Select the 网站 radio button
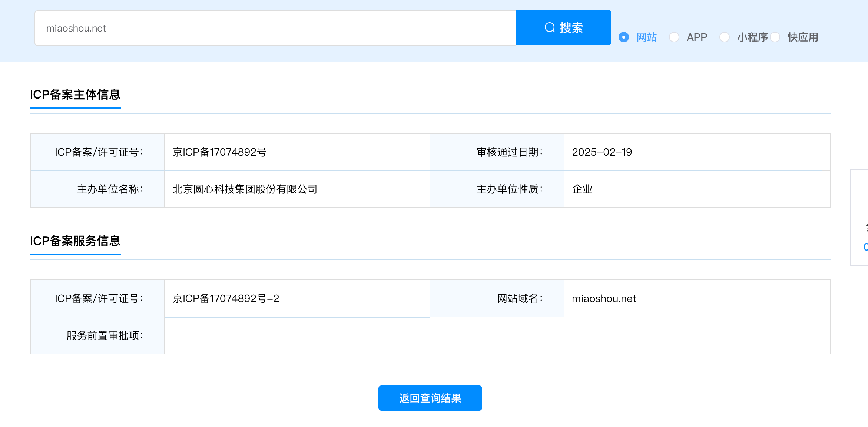Viewport: 868px width, 427px height. (624, 37)
